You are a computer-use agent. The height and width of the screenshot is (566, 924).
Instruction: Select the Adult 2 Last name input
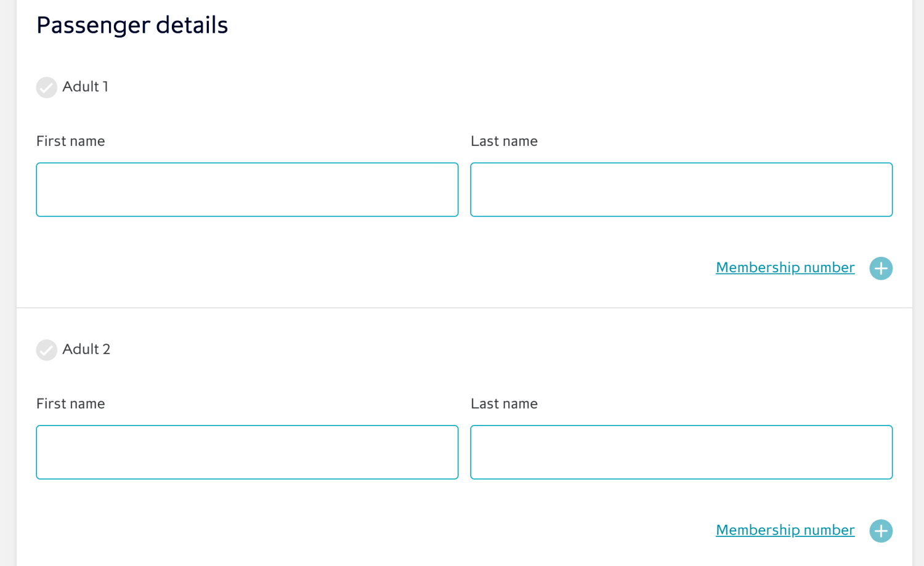click(681, 452)
